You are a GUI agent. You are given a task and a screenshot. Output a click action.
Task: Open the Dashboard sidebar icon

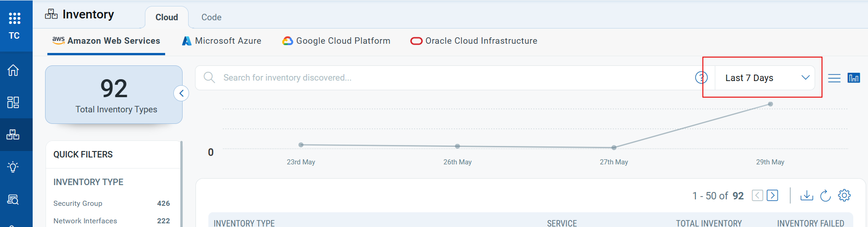pos(13,102)
